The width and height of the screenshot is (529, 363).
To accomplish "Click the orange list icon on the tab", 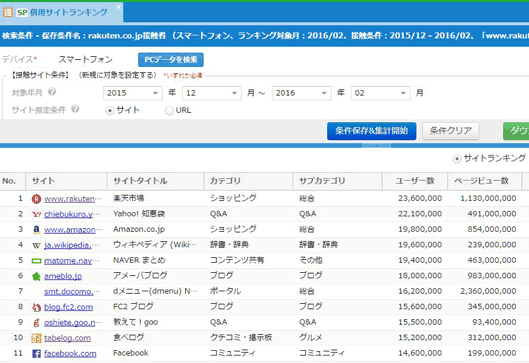I will pyautogui.click(x=8, y=12).
